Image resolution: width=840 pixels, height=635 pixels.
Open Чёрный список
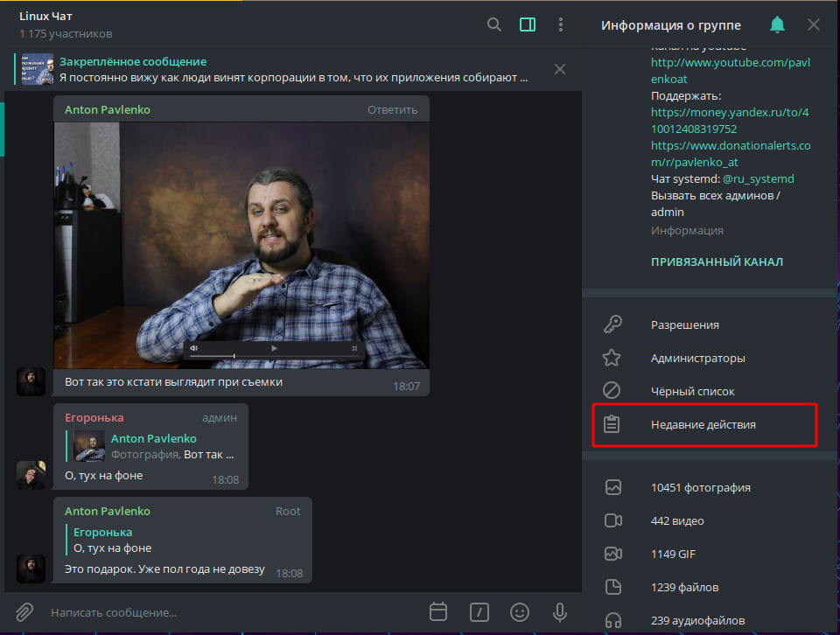pos(710,391)
